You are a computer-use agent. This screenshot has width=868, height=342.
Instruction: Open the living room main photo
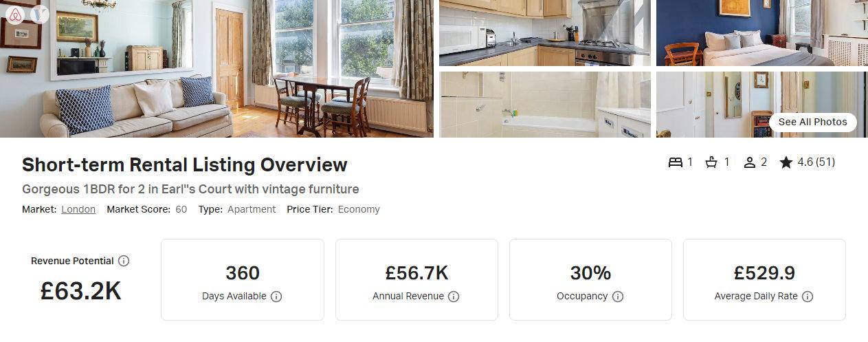tap(216, 69)
